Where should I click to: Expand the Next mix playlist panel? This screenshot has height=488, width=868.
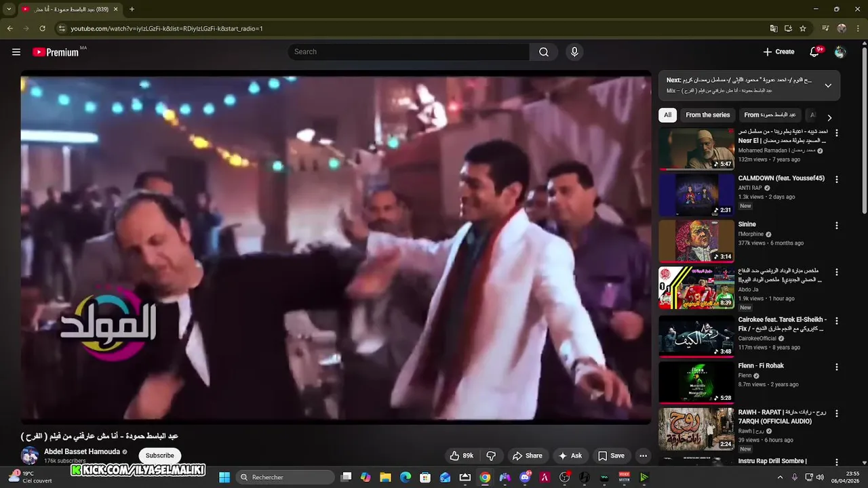[828, 85]
